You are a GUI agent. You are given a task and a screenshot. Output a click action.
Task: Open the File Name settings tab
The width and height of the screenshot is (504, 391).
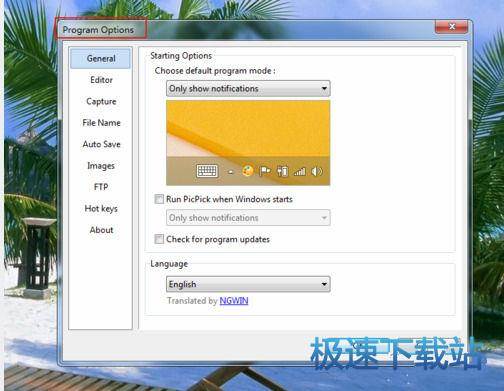pos(101,123)
